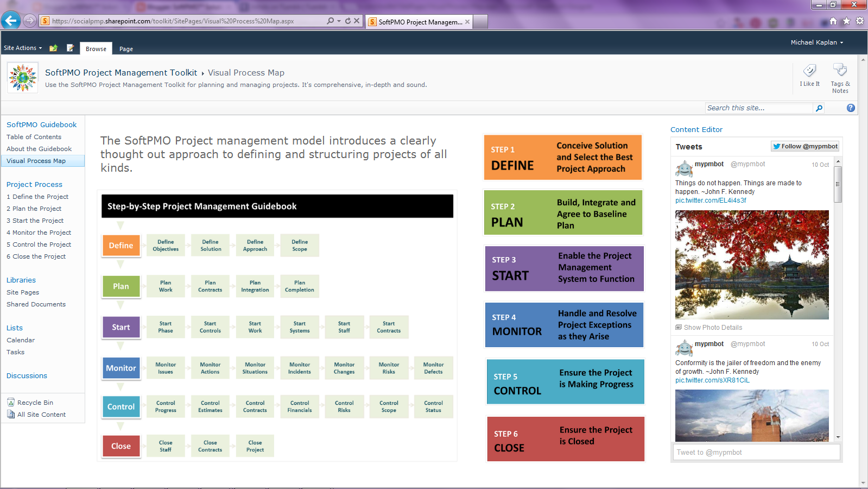Refresh the page using reload icon
The image size is (868, 489).
pyautogui.click(x=348, y=21)
